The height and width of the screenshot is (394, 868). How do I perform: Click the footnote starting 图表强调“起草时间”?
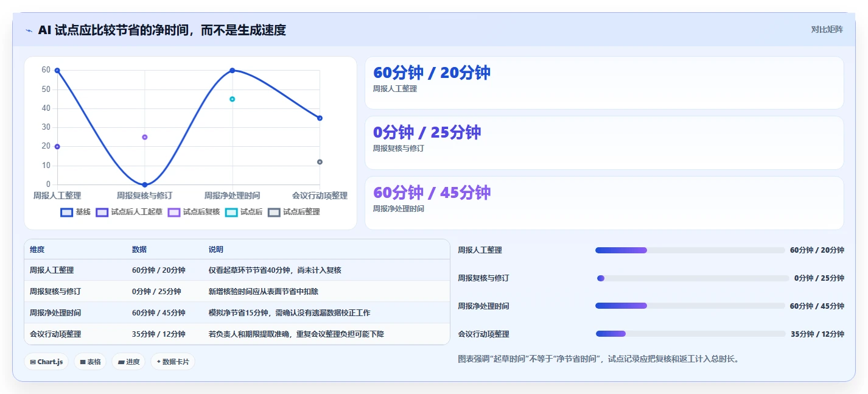599,359
